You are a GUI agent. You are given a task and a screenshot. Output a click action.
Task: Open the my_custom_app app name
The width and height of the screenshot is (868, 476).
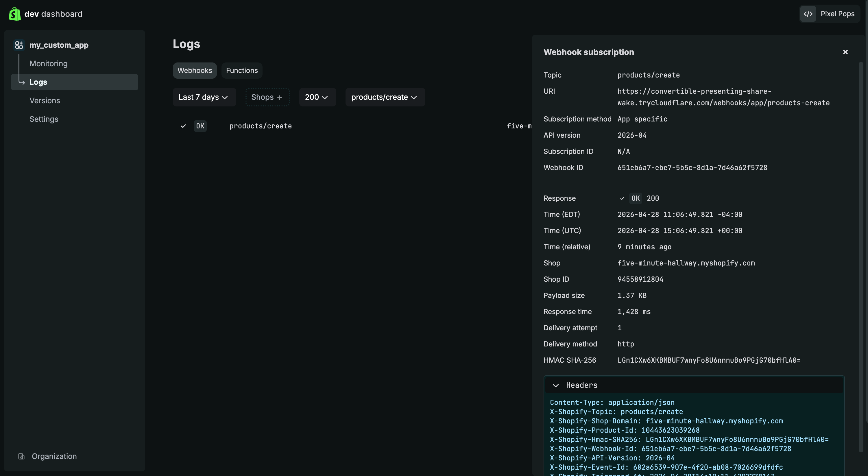tap(59, 45)
